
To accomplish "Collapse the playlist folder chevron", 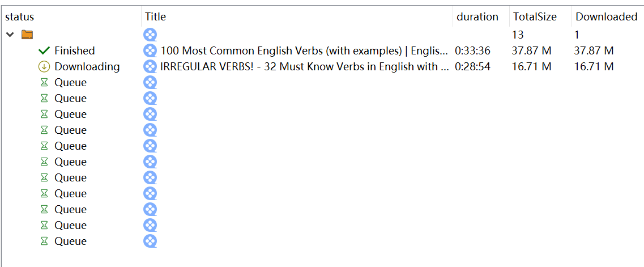I will pos(10,35).
